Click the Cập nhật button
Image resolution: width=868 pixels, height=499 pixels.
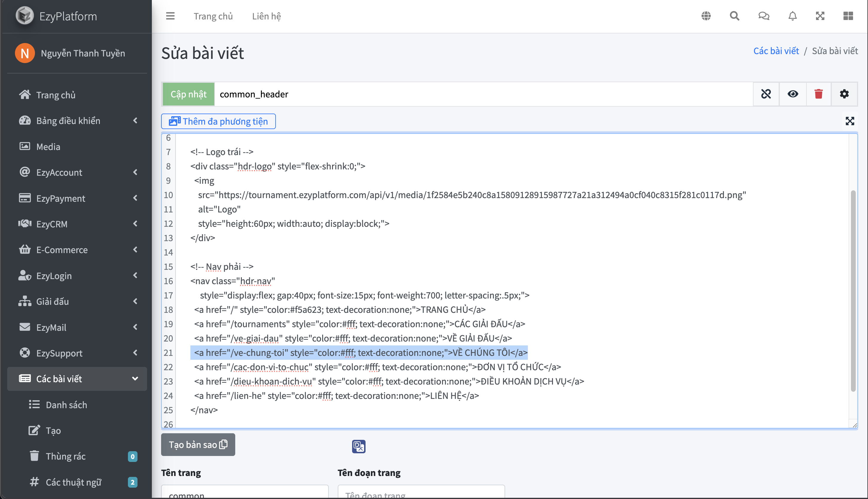188,94
